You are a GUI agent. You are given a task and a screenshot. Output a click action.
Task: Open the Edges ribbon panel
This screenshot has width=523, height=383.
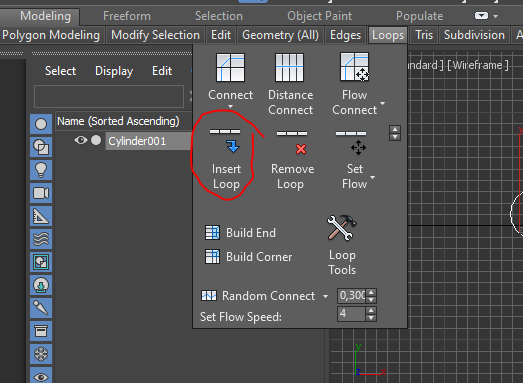[346, 35]
